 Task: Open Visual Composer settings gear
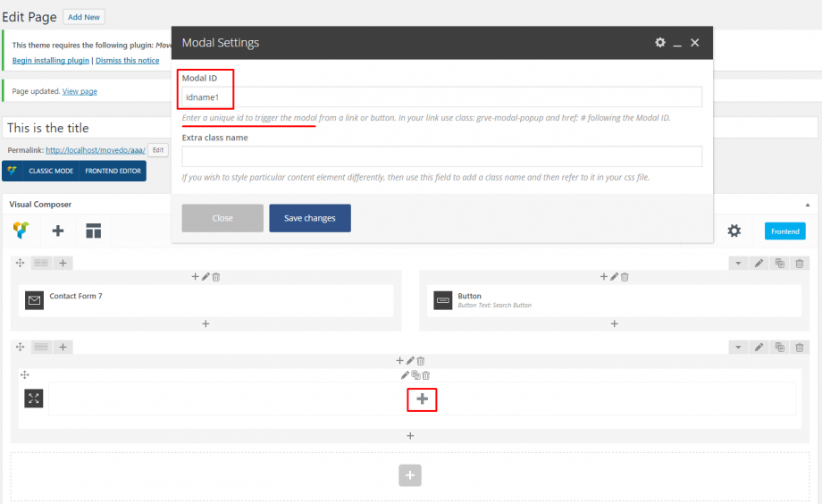point(734,231)
